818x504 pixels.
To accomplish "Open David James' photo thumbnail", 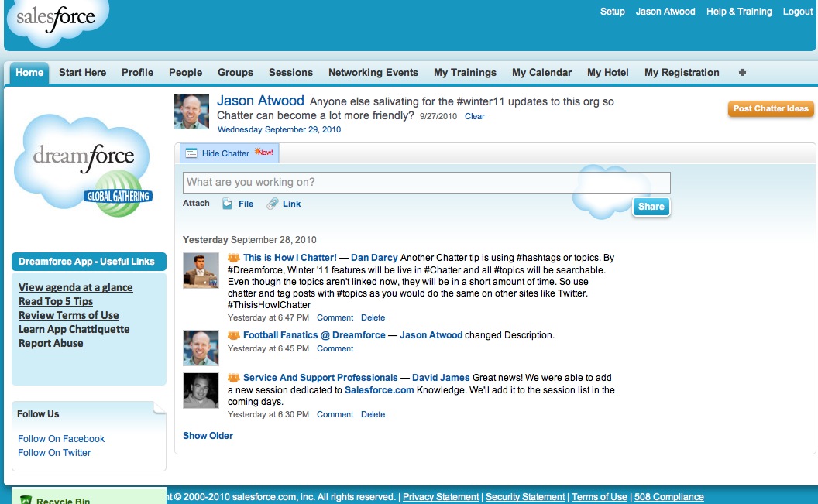I will (201, 391).
